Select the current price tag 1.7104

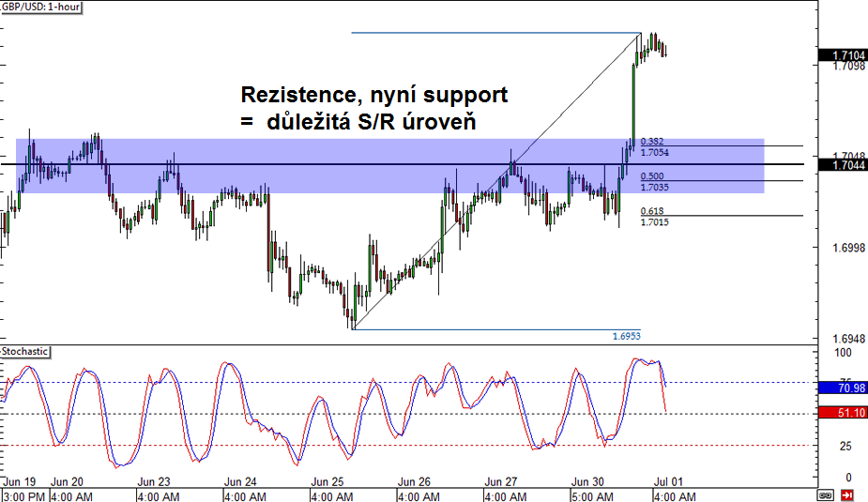point(843,55)
